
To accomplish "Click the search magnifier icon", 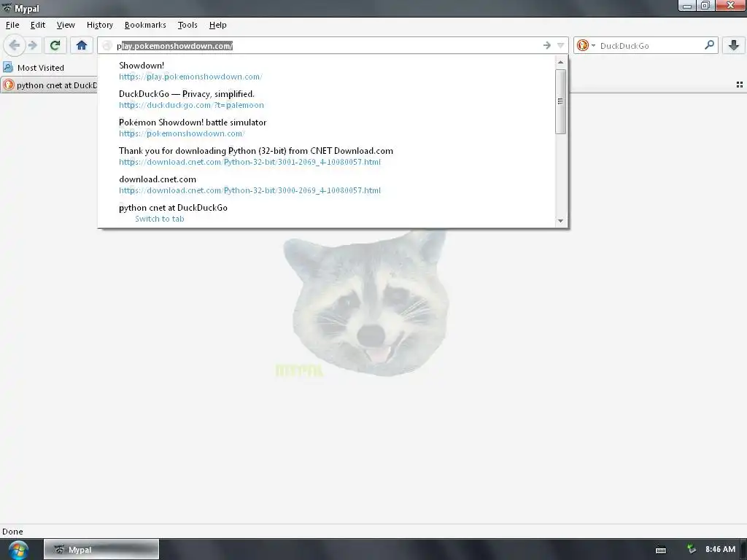I will 709,45.
